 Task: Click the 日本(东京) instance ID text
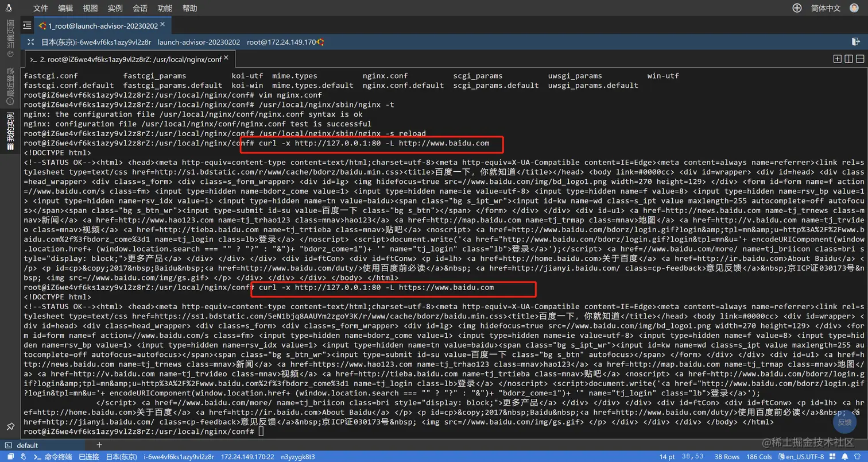click(x=96, y=42)
